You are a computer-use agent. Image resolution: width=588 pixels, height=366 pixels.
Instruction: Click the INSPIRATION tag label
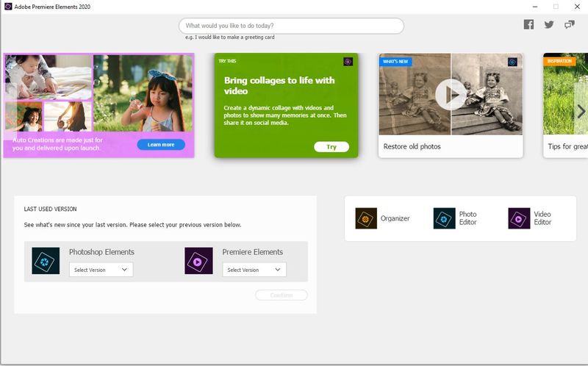[x=559, y=61]
